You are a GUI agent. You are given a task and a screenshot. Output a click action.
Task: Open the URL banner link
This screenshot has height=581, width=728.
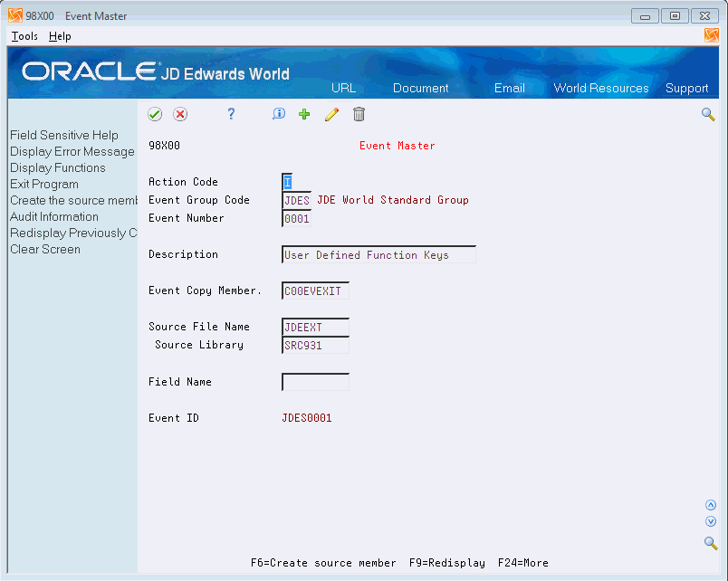coord(343,88)
